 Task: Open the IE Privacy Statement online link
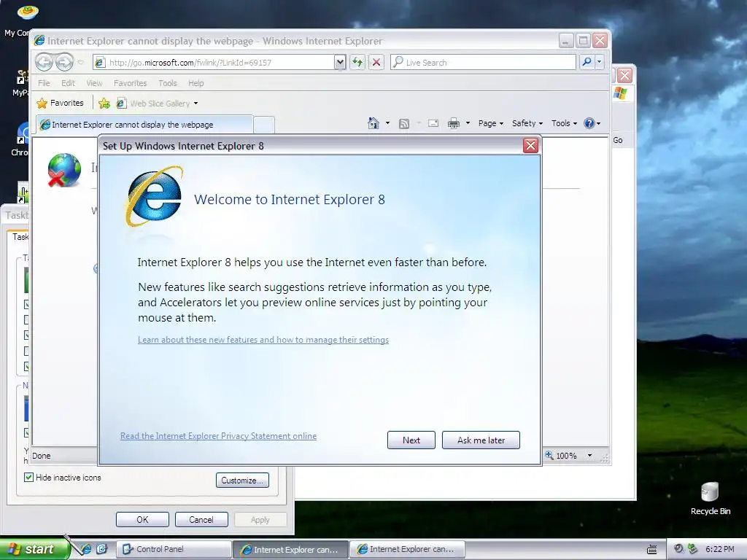point(218,436)
